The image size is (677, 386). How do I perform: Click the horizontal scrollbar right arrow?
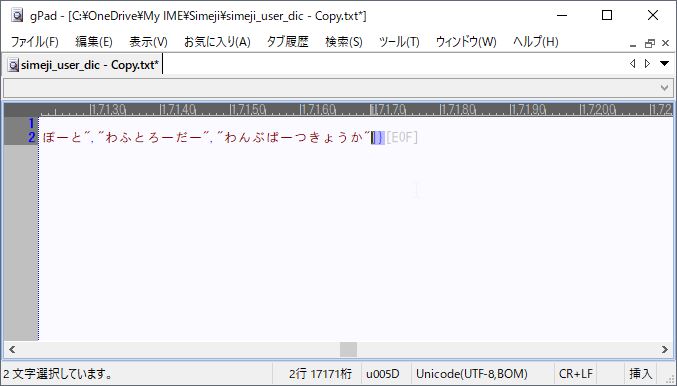[665, 349]
